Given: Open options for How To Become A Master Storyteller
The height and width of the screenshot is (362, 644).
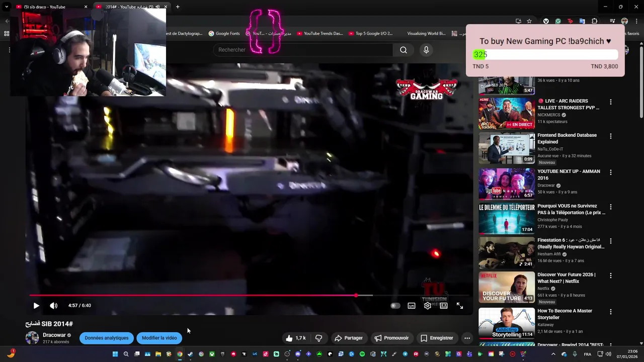Looking at the screenshot, I should (611, 312).
